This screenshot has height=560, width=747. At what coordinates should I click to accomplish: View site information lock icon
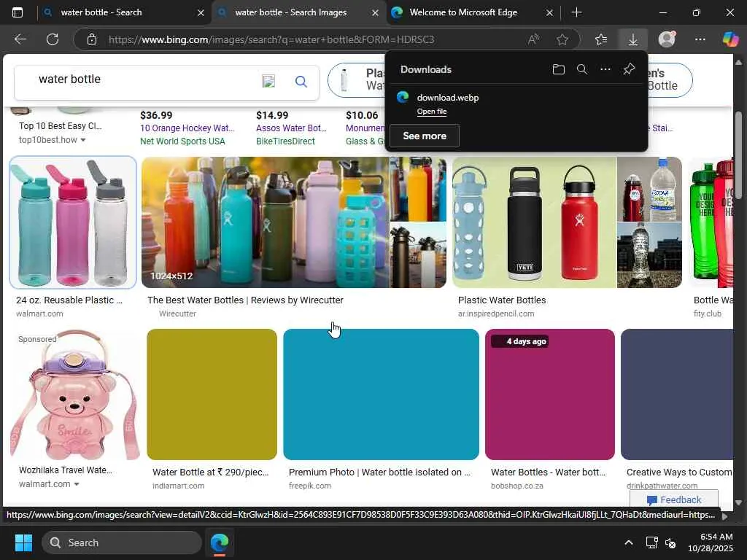coord(92,39)
